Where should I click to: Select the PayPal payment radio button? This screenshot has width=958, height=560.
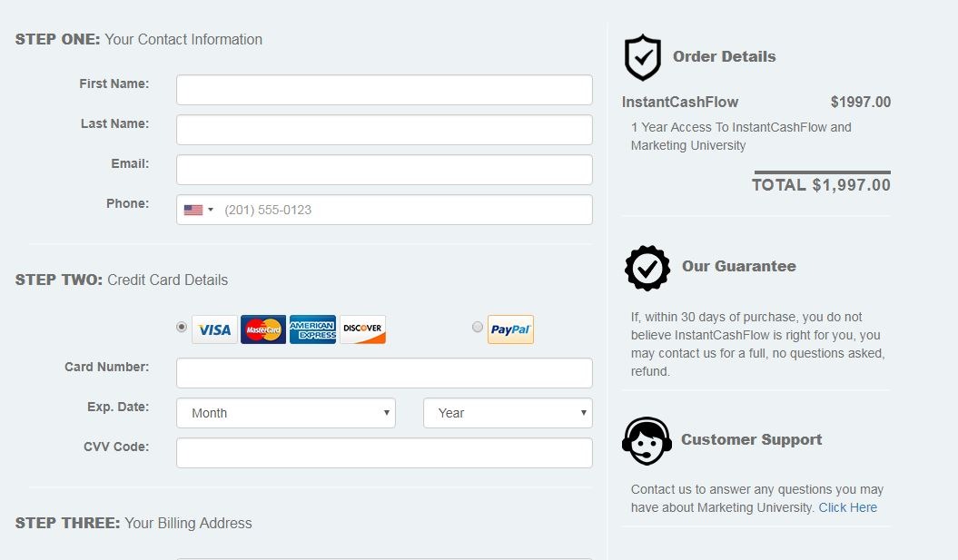478,327
